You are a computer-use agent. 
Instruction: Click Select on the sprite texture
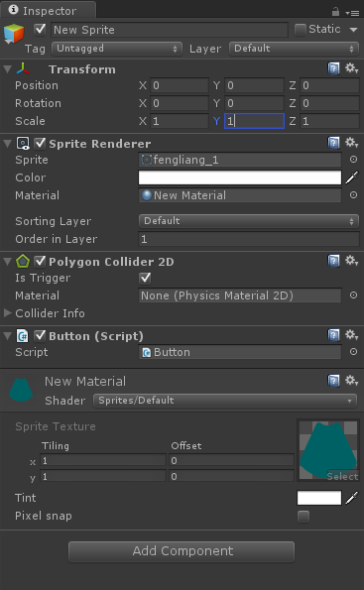342,476
